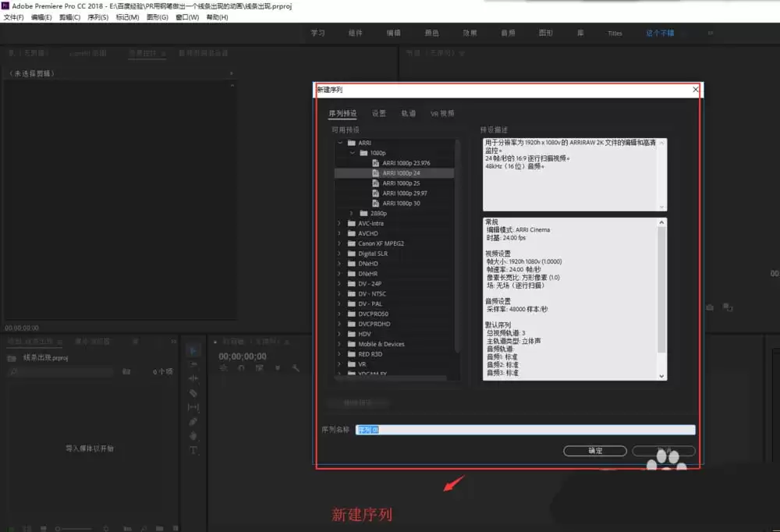Click the Add Marker icon in timeline
780x532 pixels.
[x=278, y=368]
